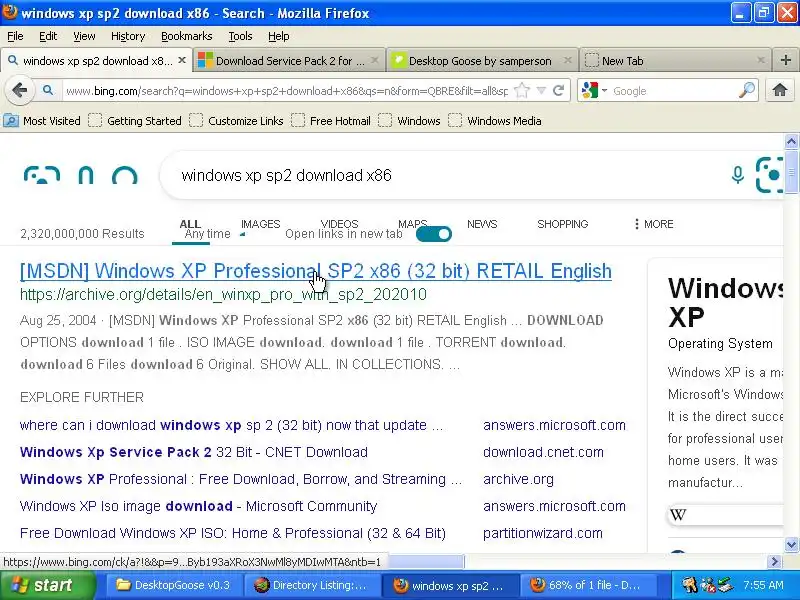Viewport: 800px width, 600px height.
Task: Select the VIDEOS search tab
Action: pyautogui.click(x=339, y=224)
